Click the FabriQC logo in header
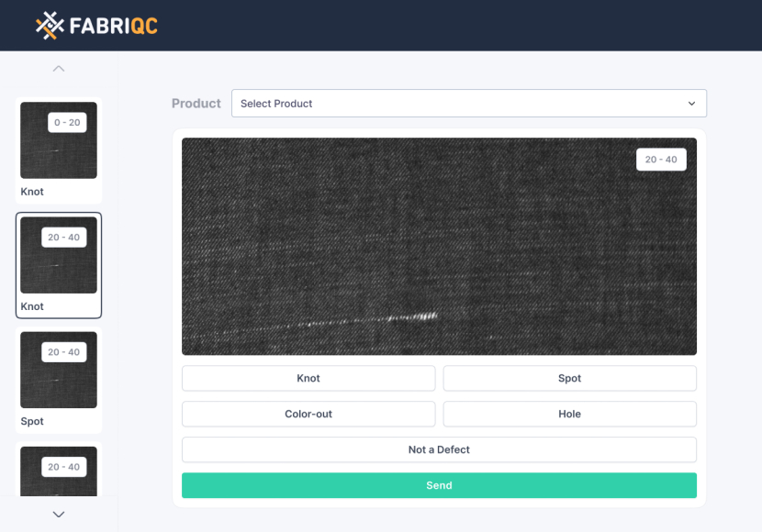The image size is (762, 532). [96, 26]
